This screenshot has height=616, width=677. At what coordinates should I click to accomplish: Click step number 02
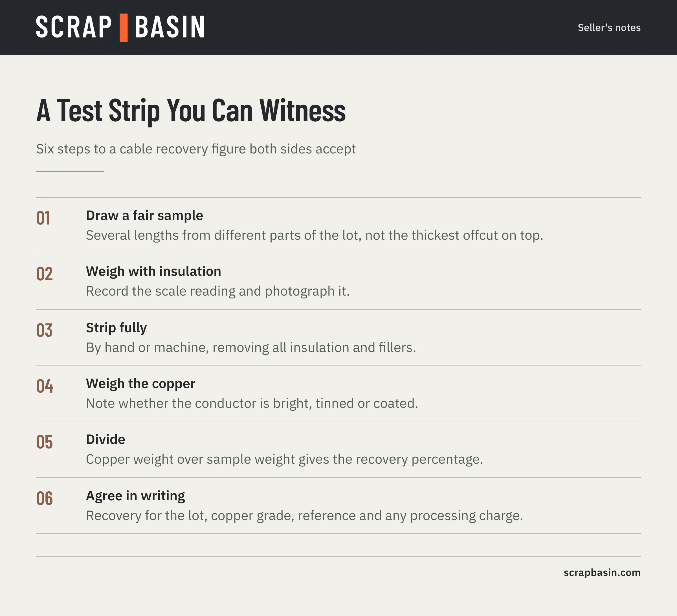(44, 274)
